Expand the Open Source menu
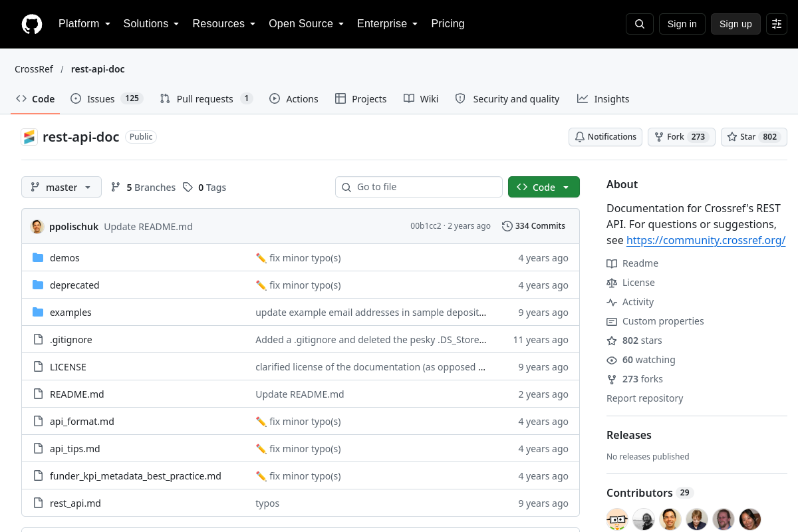Viewport: 798px width, 532px height. (x=306, y=24)
